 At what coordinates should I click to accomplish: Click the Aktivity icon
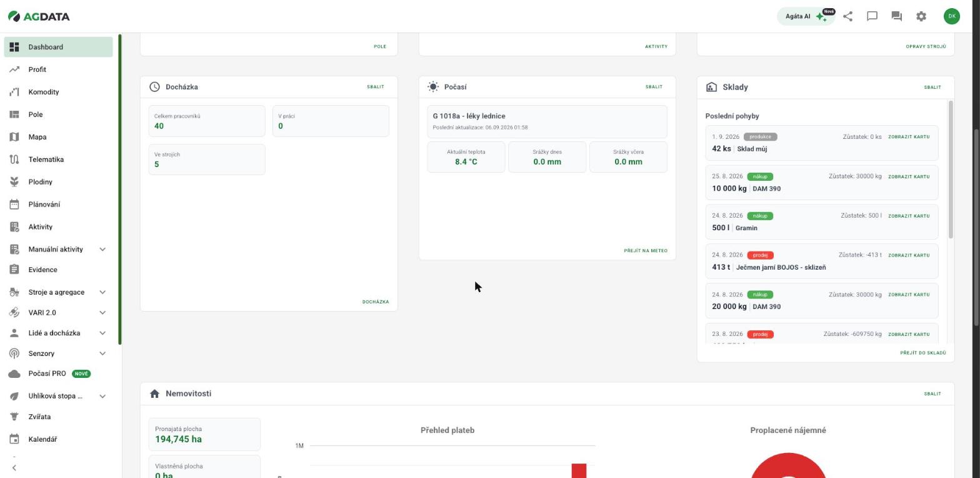[x=14, y=227]
